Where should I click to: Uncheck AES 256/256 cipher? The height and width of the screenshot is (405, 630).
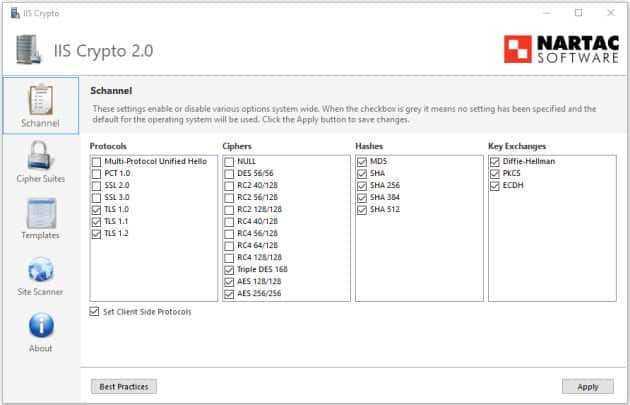[229, 294]
